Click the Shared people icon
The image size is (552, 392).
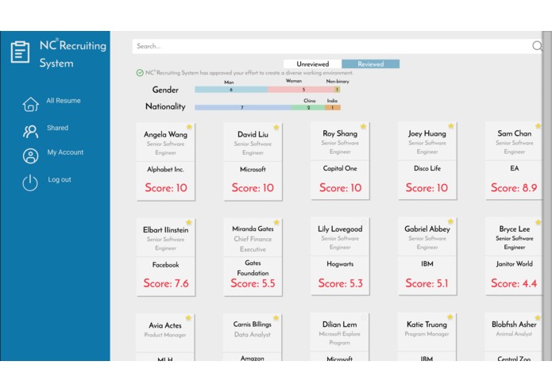pos(31,132)
